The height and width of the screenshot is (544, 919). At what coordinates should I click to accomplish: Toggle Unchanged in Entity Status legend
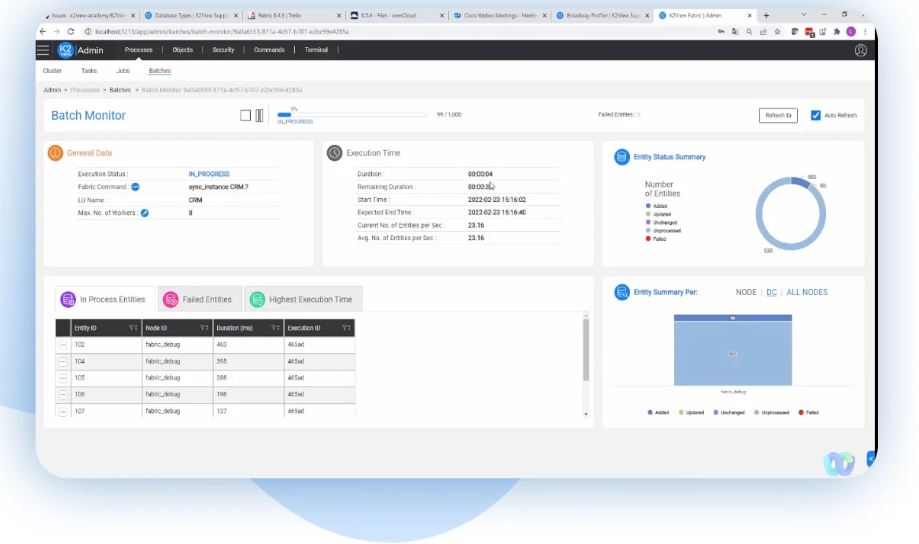(x=661, y=223)
